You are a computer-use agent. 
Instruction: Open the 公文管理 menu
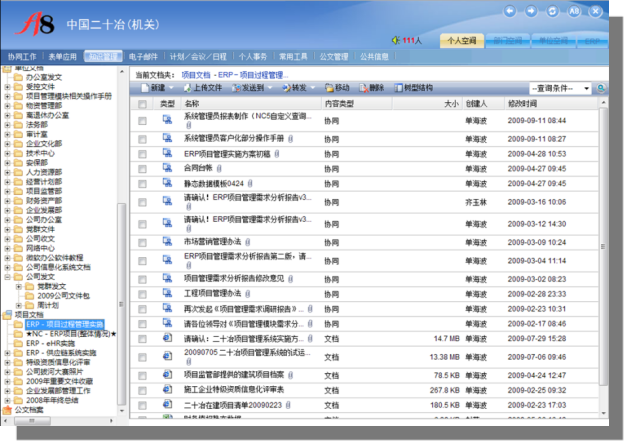(334, 57)
